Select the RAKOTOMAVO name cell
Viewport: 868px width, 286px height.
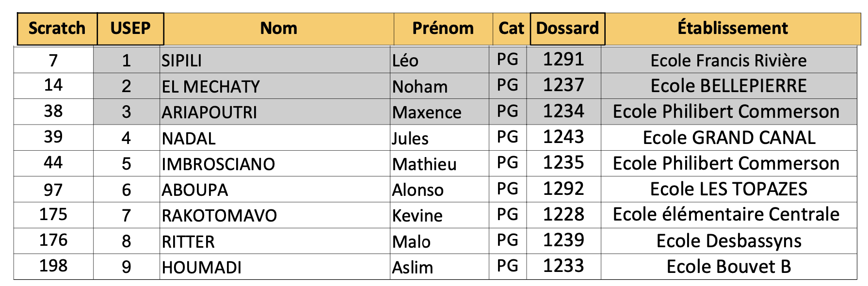point(219,216)
